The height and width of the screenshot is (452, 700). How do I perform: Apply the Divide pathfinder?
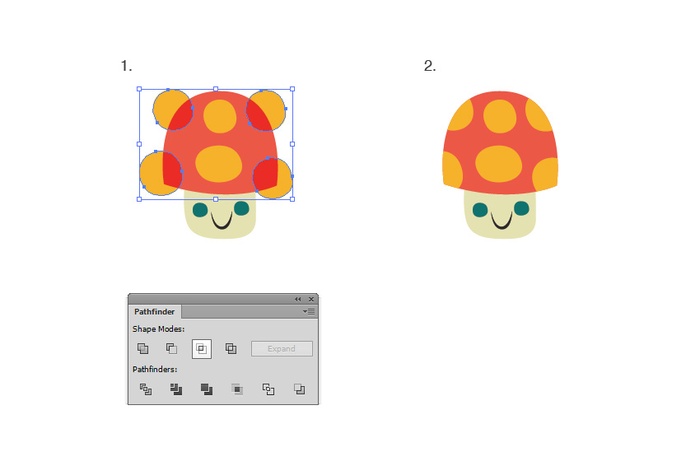146,389
